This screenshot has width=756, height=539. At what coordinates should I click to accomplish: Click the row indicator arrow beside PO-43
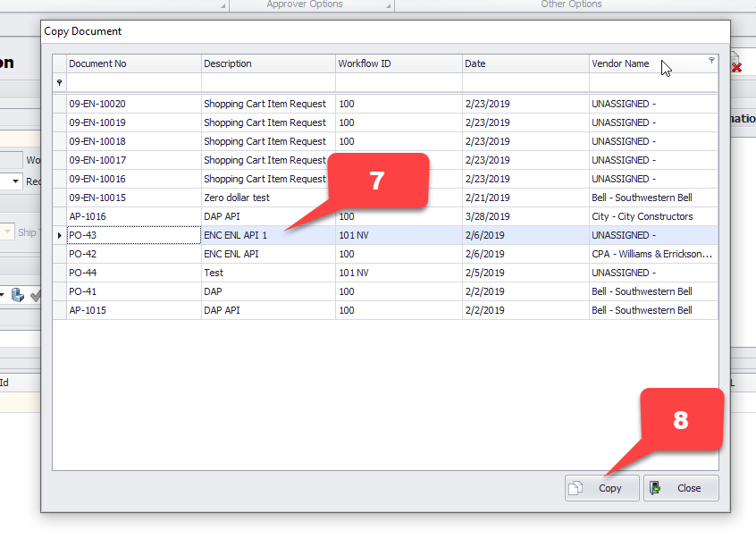click(59, 235)
